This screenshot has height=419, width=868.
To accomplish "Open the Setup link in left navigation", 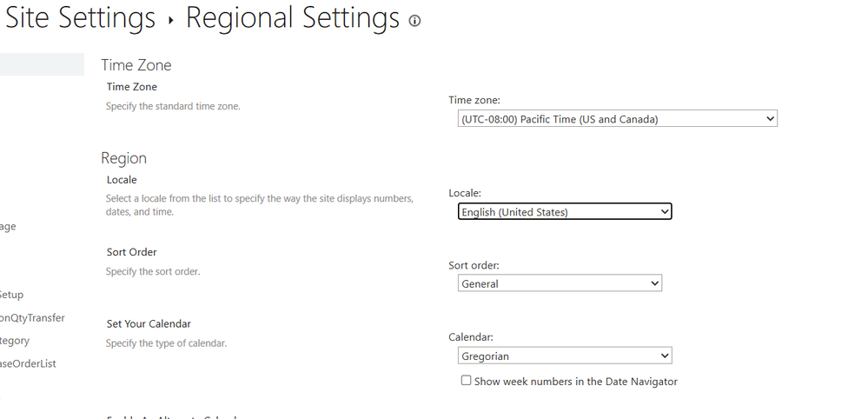I will point(12,295).
